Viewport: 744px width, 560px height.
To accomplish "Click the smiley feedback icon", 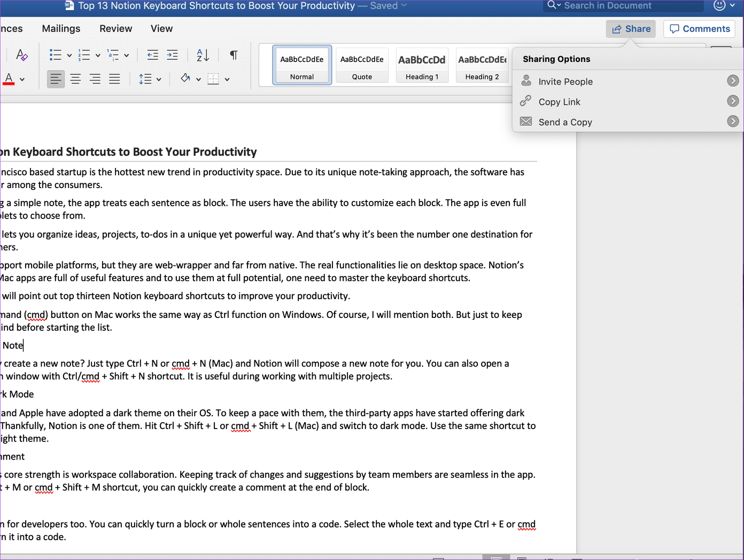I will point(719,5).
